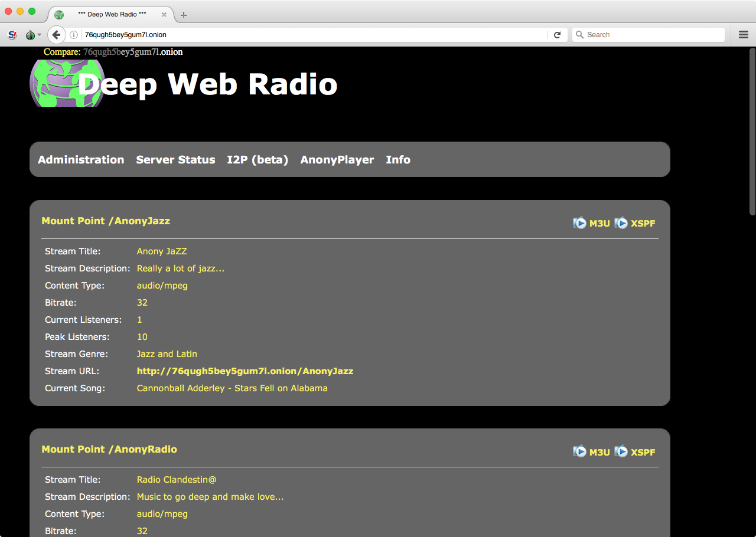Image resolution: width=756 pixels, height=537 pixels.
Task: Click the page reload icon
Action: [x=558, y=34]
